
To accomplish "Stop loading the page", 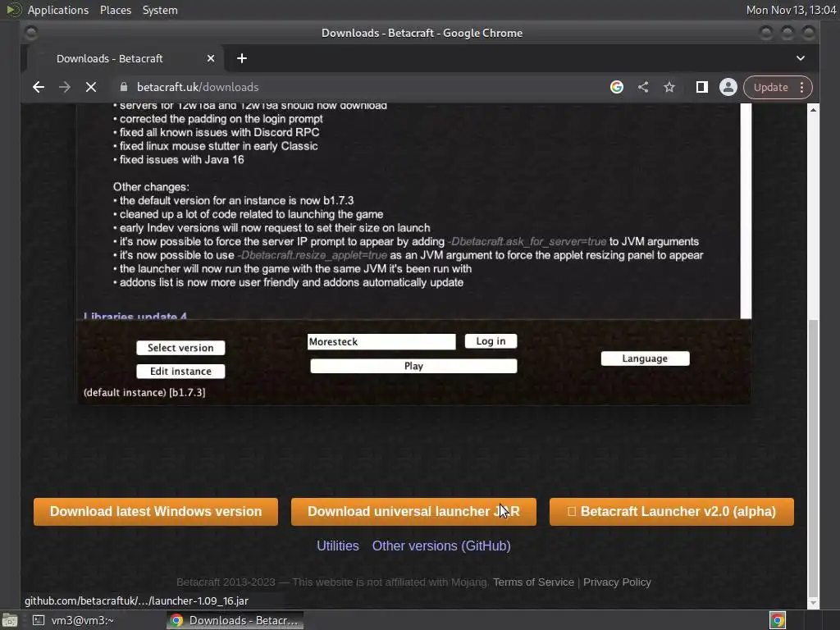I will [91, 87].
